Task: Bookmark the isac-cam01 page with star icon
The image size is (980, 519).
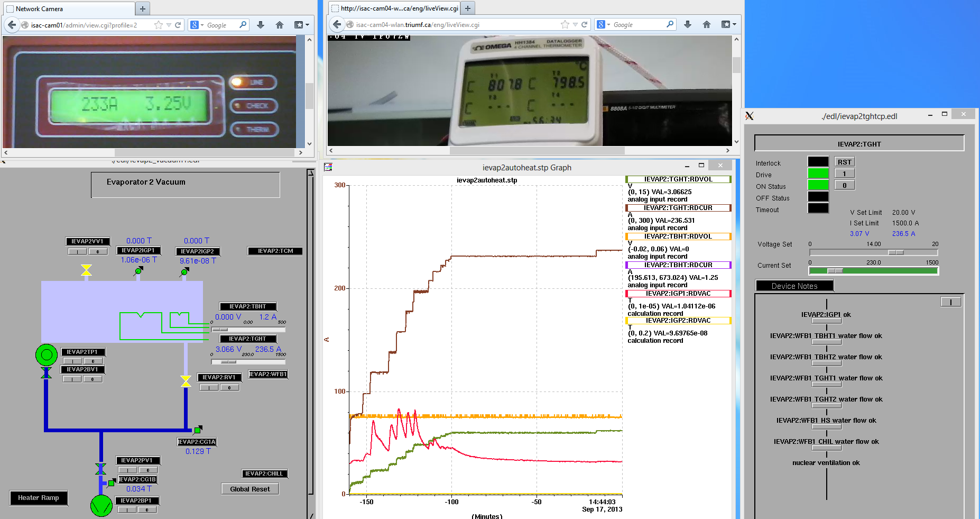Action: (159, 25)
